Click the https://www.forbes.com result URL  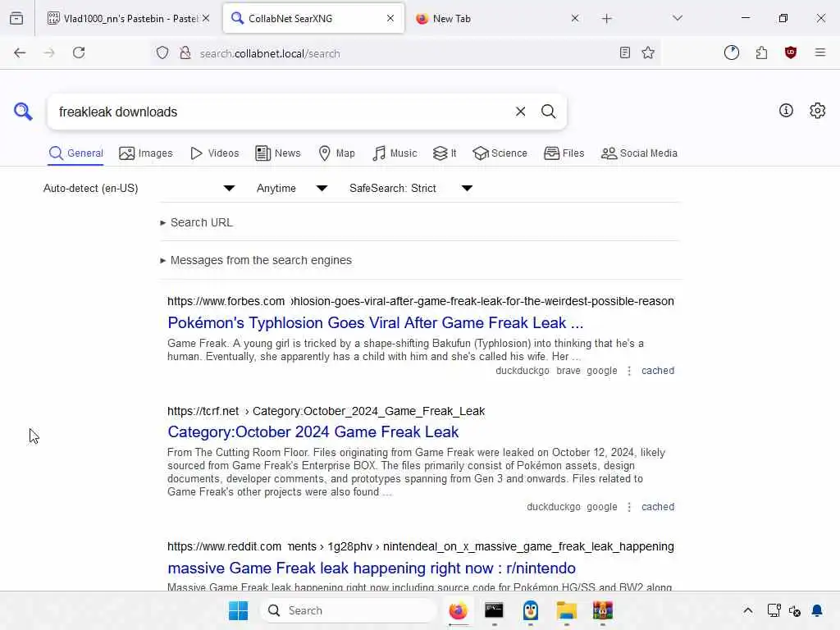click(421, 301)
